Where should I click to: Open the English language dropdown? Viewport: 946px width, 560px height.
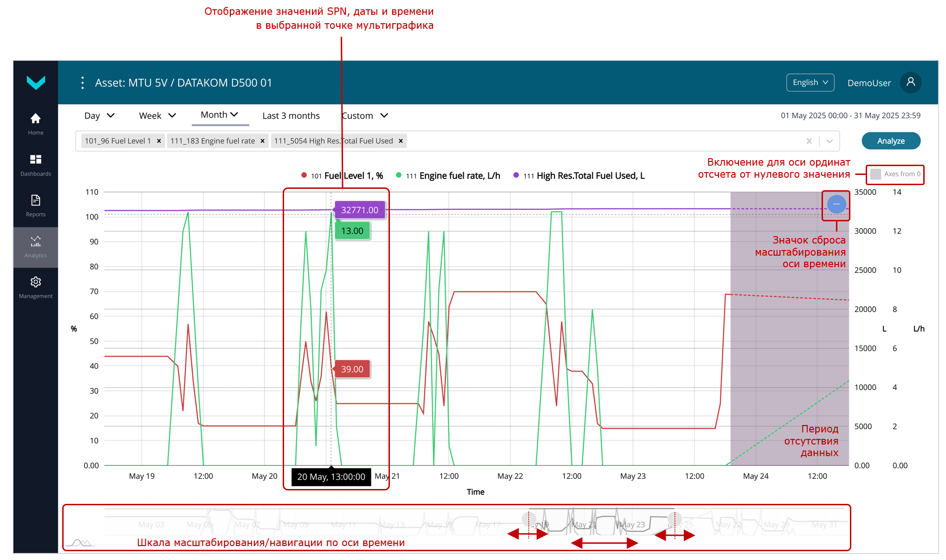point(810,83)
